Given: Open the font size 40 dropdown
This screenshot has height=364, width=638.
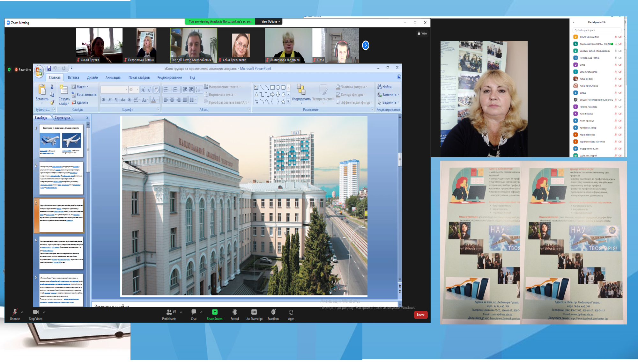Looking at the screenshot, I should 137,90.
